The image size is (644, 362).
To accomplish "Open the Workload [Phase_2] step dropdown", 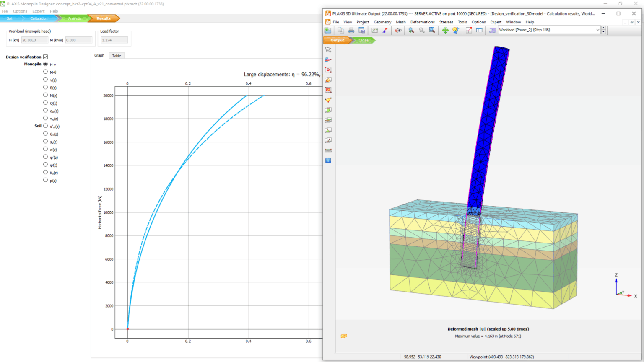I will [x=597, y=30].
